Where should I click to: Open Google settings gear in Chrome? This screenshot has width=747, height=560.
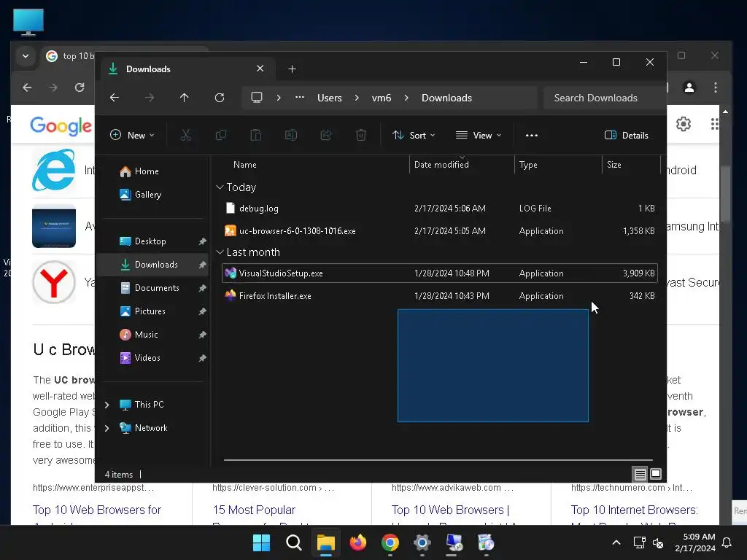point(684,124)
